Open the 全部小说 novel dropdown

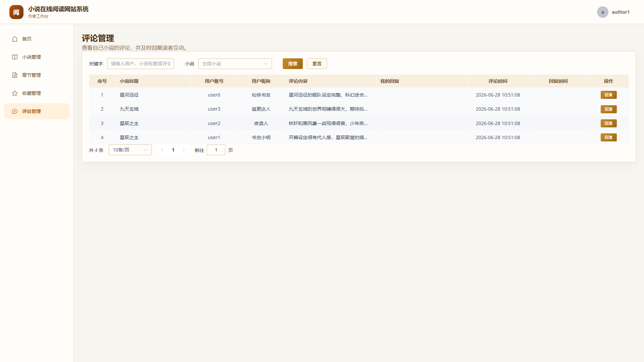click(x=235, y=64)
